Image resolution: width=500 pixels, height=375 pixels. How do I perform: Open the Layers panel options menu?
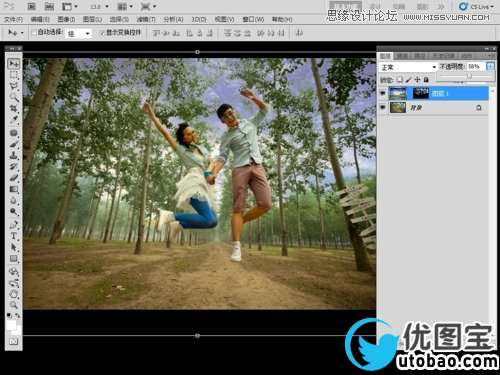491,56
